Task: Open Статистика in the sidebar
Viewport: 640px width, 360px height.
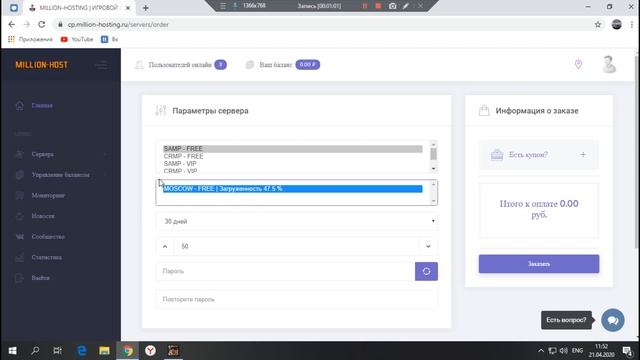Action: (47, 258)
